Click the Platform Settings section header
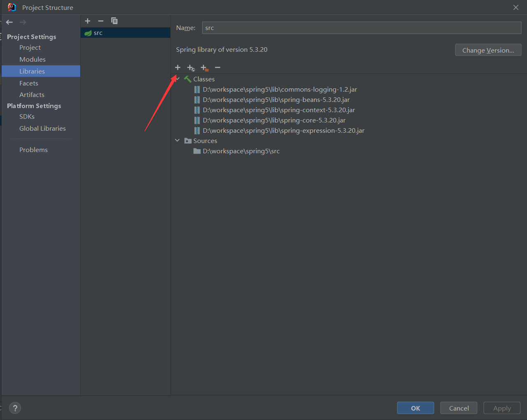Viewport: 527px width, 420px height. [x=34, y=106]
